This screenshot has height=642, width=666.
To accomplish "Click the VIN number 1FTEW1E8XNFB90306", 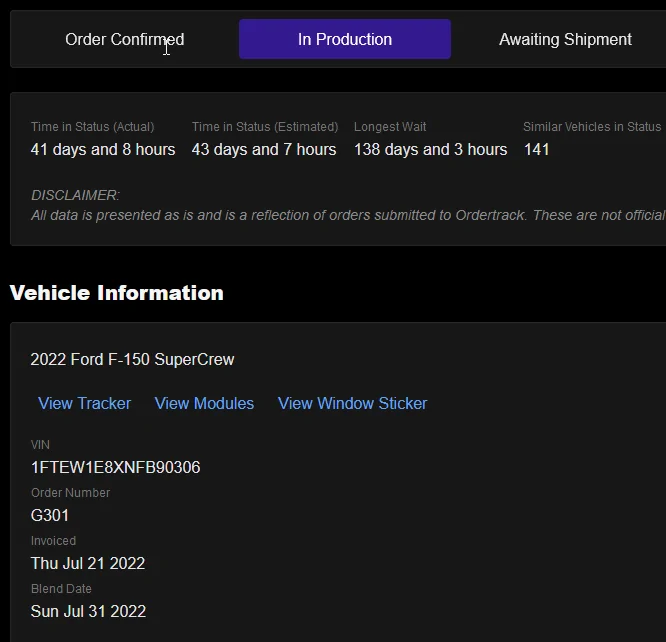I will click(x=115, y=467).
